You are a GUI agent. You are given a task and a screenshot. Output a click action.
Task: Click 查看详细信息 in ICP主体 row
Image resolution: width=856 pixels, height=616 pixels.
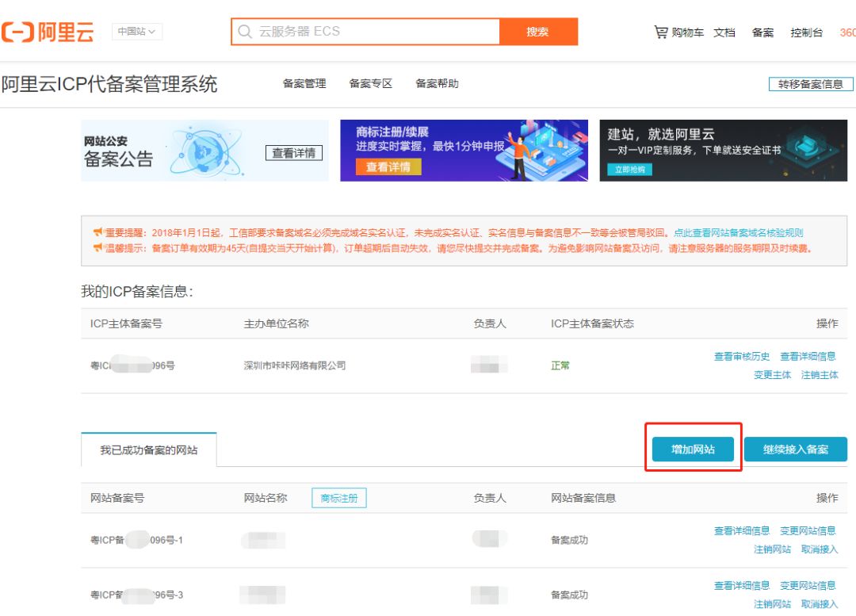click(x=808, y=357)
